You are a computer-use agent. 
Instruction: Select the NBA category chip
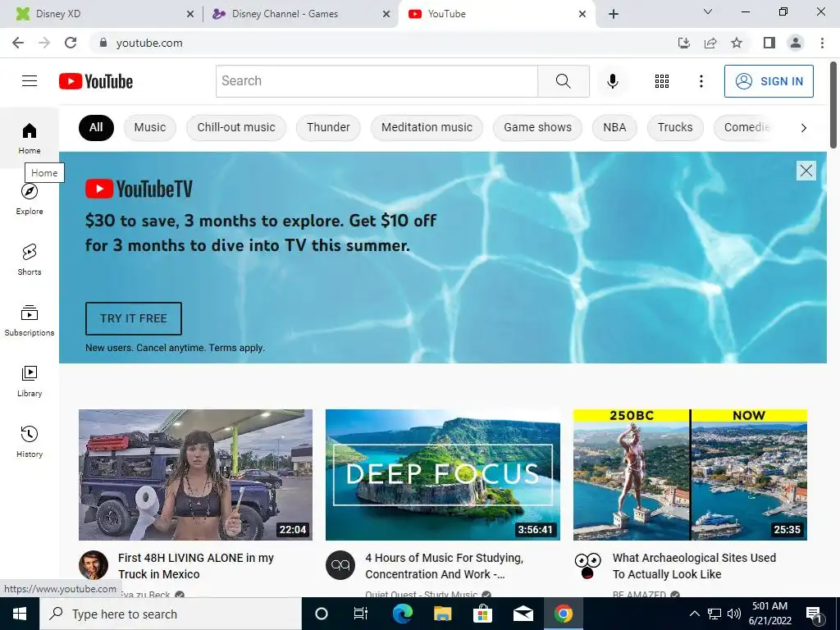(614, 127)
